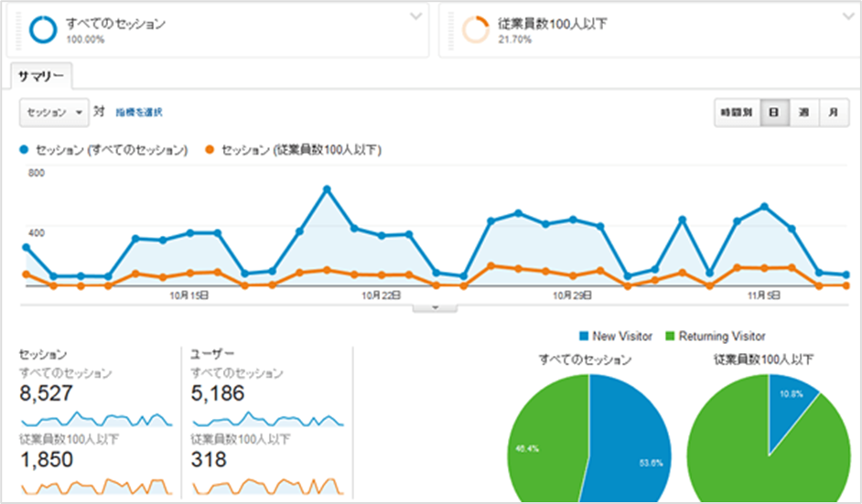This screenshot has width=862, height=504.
Task: Click blue sparkline under 8,527
Action: pos(97,419)
